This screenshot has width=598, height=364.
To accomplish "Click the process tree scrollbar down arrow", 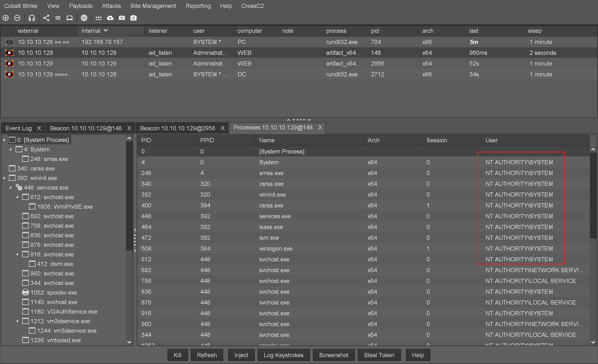I will pyautogui.click(x=129, y=342).
